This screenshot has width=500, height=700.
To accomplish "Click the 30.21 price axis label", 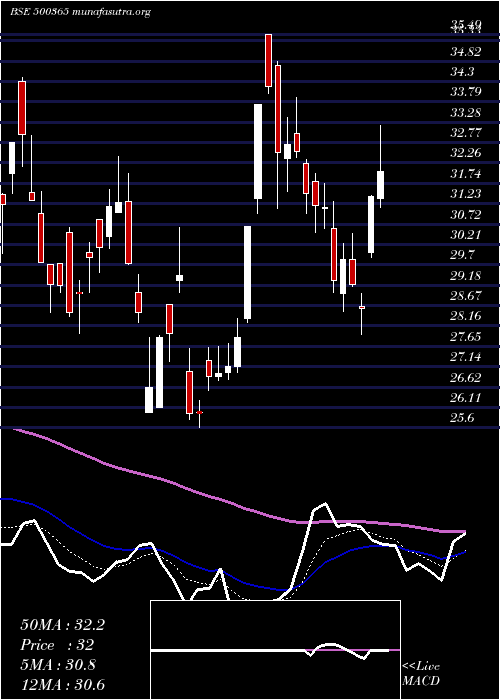I will point(466,235).
